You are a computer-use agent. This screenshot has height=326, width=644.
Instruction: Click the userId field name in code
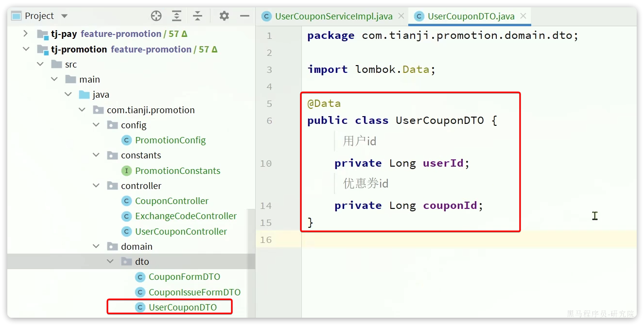(443, 163)
